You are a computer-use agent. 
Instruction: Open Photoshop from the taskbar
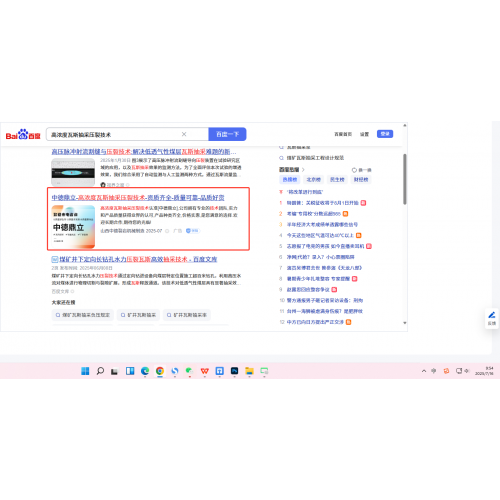(234, 371)
